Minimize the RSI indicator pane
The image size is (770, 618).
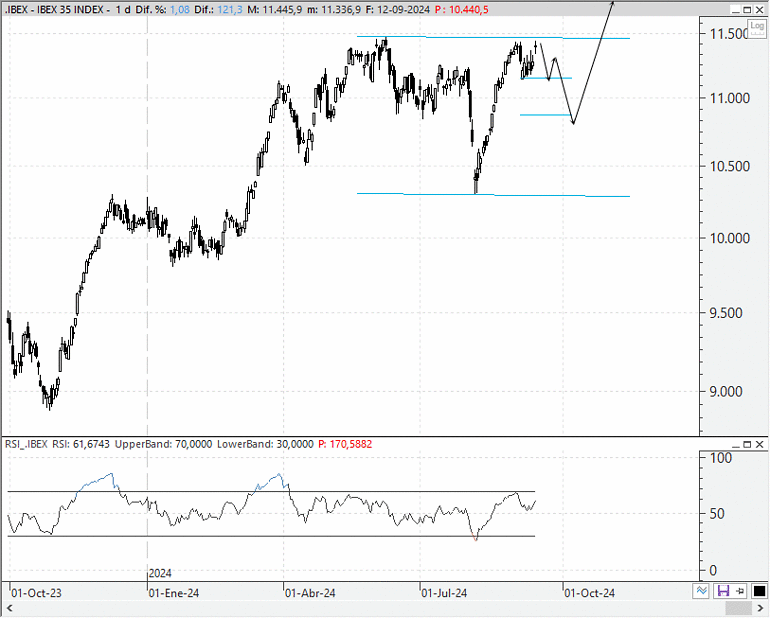coord(735,445)
